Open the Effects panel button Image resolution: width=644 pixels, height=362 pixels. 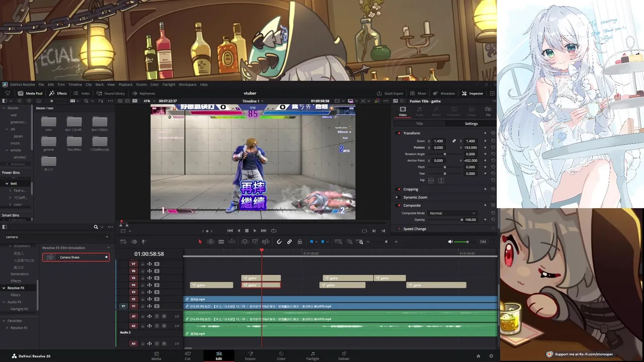[58, 93]
